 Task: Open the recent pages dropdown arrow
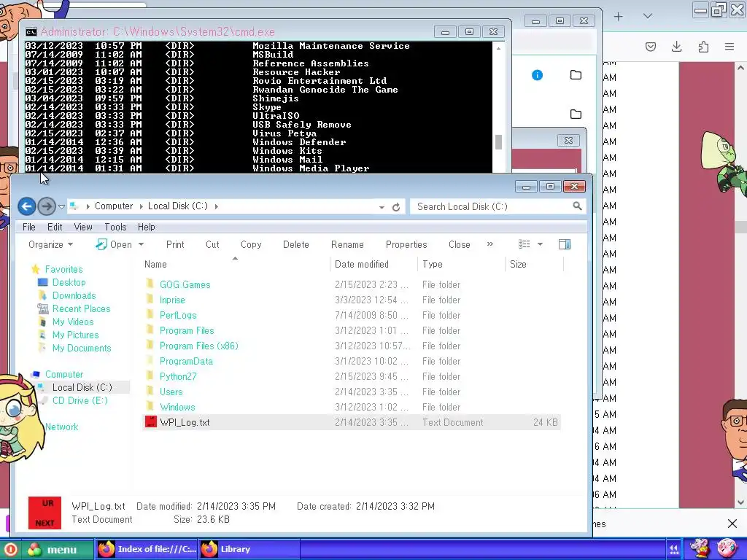tap(61, 206)
